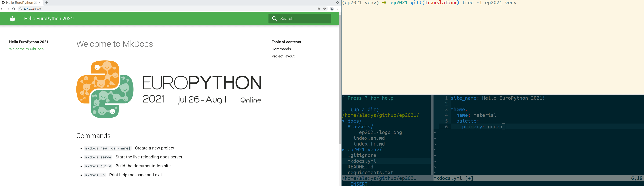The image size is (644, 186).
Task: Click inside the Search input field
Action: point(300,18)
